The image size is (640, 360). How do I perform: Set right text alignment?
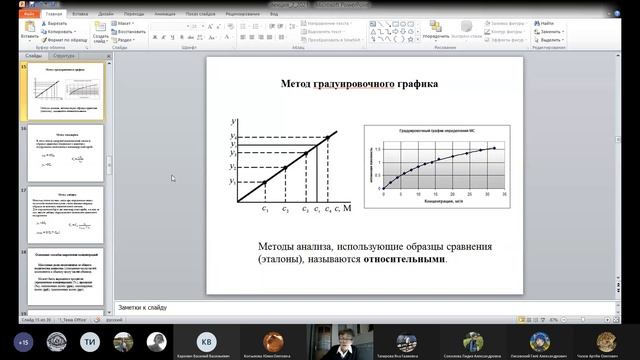click(x=261, y=37)
